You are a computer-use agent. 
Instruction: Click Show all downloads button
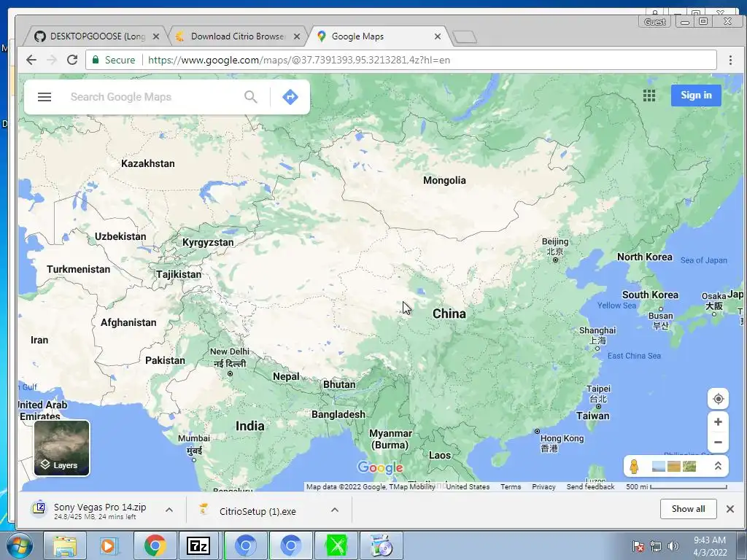(689, 509)
